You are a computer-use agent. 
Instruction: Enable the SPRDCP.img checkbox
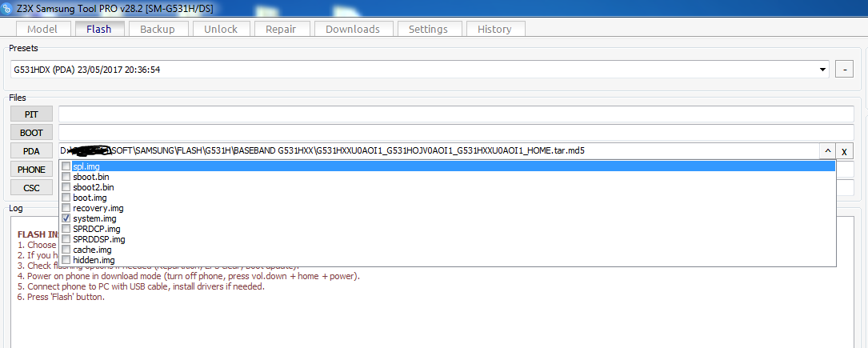coord(66,229)
